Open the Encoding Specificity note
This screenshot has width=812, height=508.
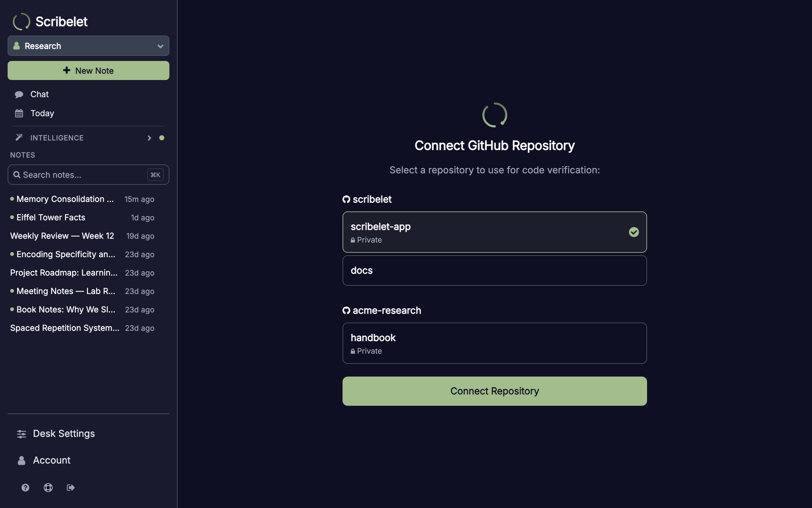pyautogui.click(x=82, y=254)
